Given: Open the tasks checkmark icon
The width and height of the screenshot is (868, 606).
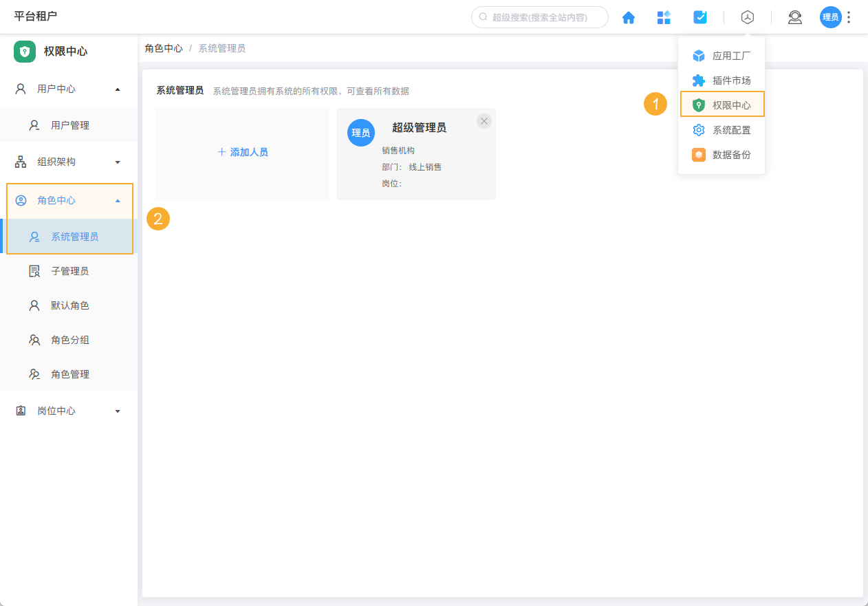Looking at the screenshot, I should [x=700, y=17].
